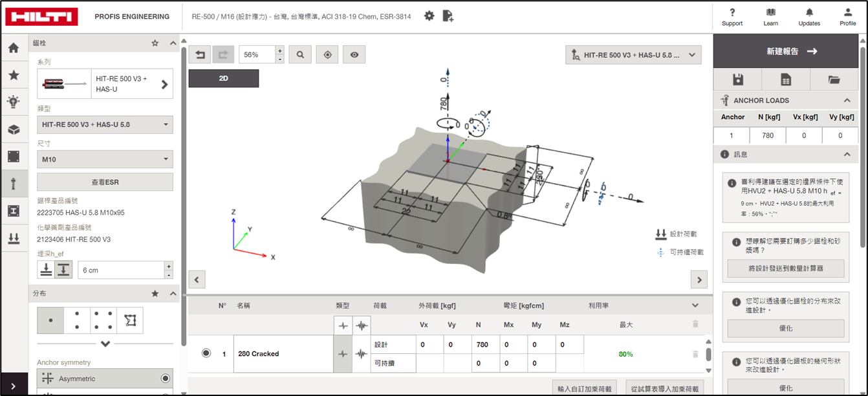Select the second embedment depth mode icon
Viewport: 868px width, 396px height.
[x=63, y=270]
